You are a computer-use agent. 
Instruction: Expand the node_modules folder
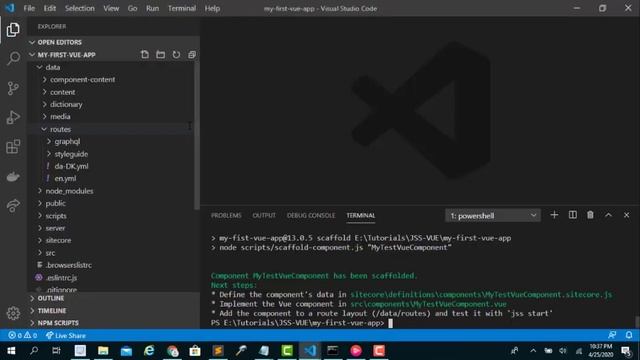111,191
